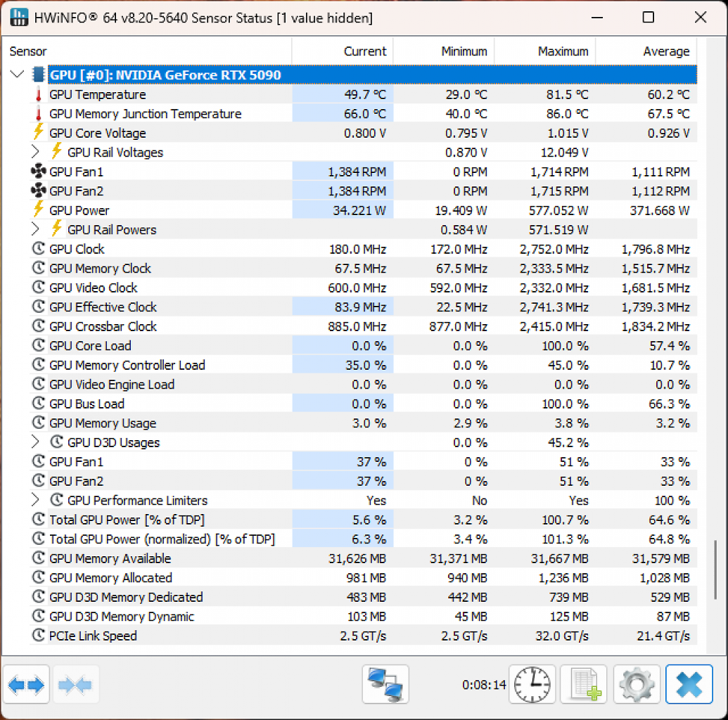Expand GPU D3D Usages
The width and height of the screenshot is (728, 720).
click(x=35, y=442)
